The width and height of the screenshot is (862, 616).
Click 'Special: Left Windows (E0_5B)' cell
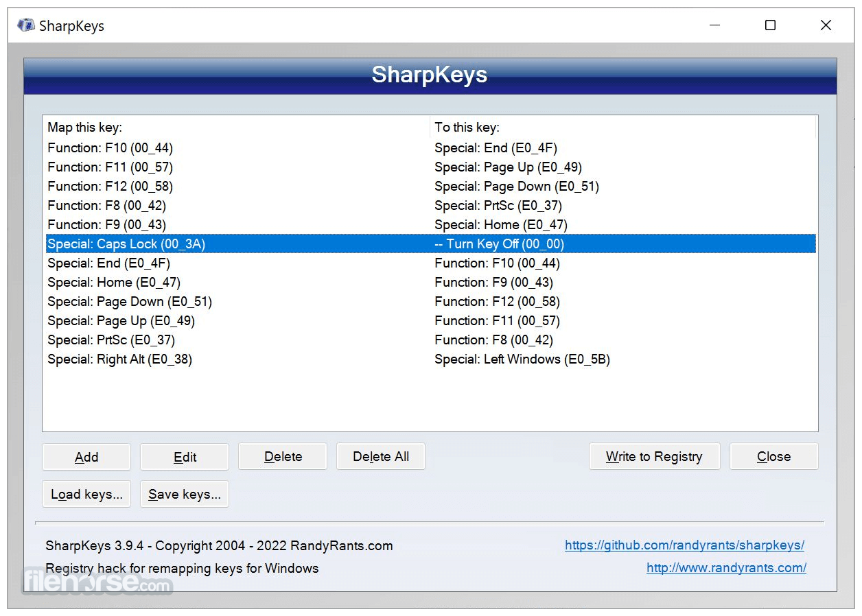point(522,359)
